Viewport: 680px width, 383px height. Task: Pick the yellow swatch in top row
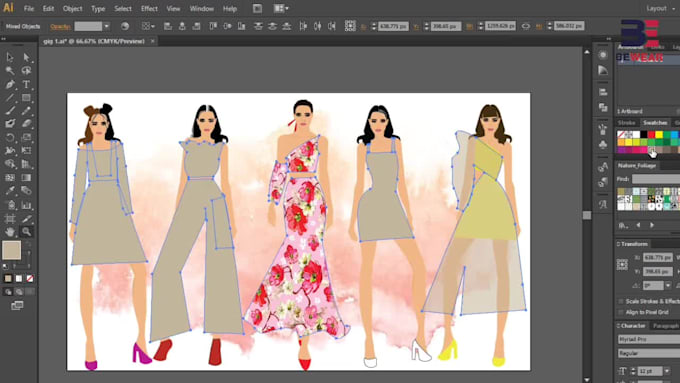point(659,134)
